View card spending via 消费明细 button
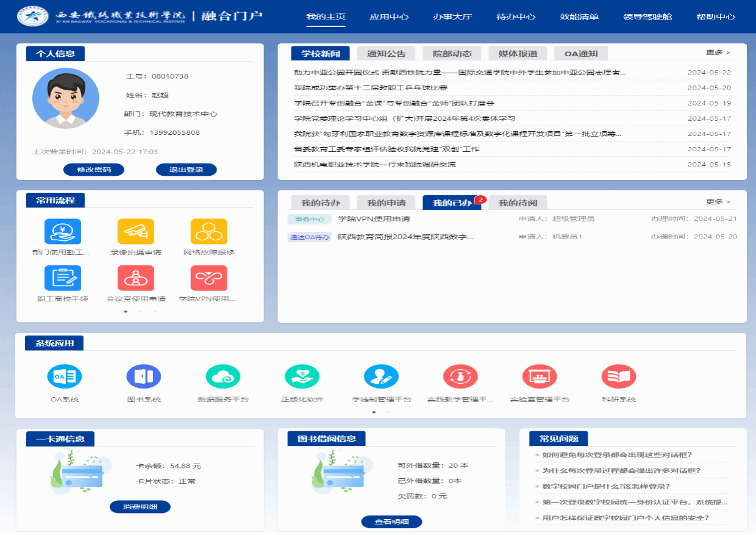 140,506
